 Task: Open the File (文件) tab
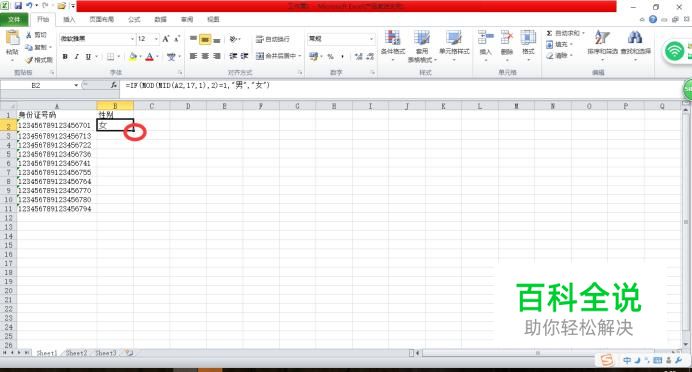pyautogui.click(x=14, y=19)
